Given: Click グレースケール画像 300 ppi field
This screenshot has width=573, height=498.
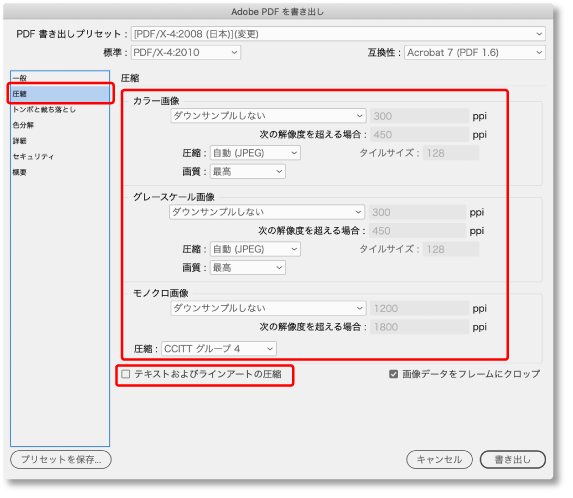Looking at the screenshot, I should pyautogui.click(x=417, y=212).
